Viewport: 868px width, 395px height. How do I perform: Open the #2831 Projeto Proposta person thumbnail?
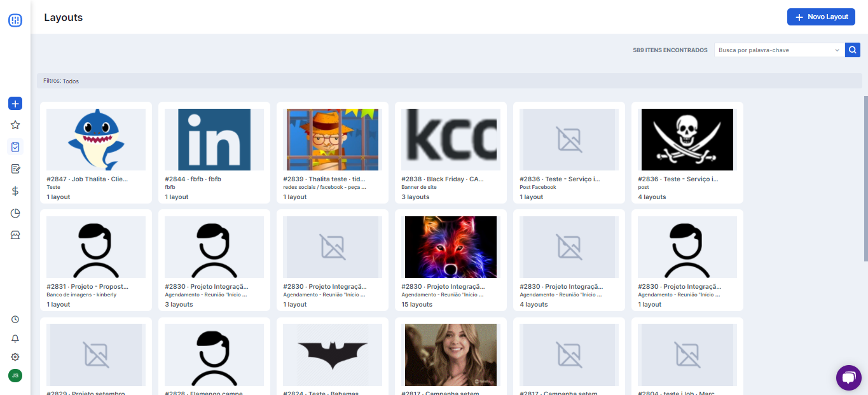click(x=96, y=247)
